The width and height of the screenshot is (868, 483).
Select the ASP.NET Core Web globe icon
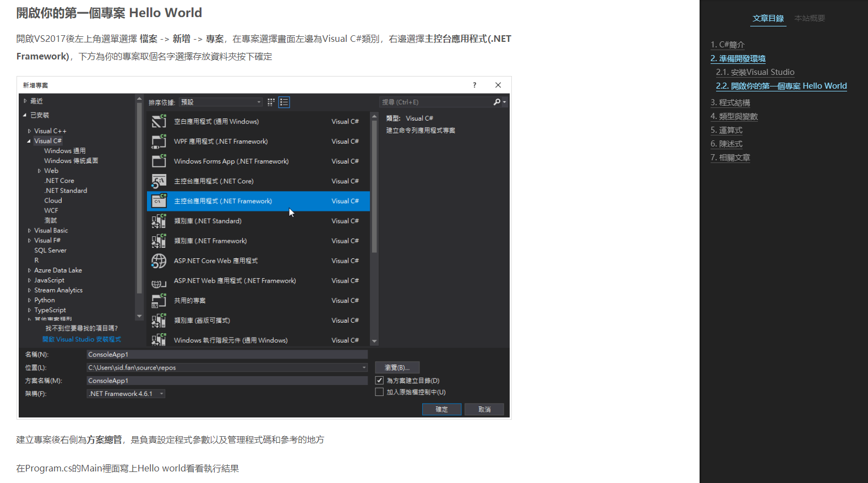tap(159, 261)
